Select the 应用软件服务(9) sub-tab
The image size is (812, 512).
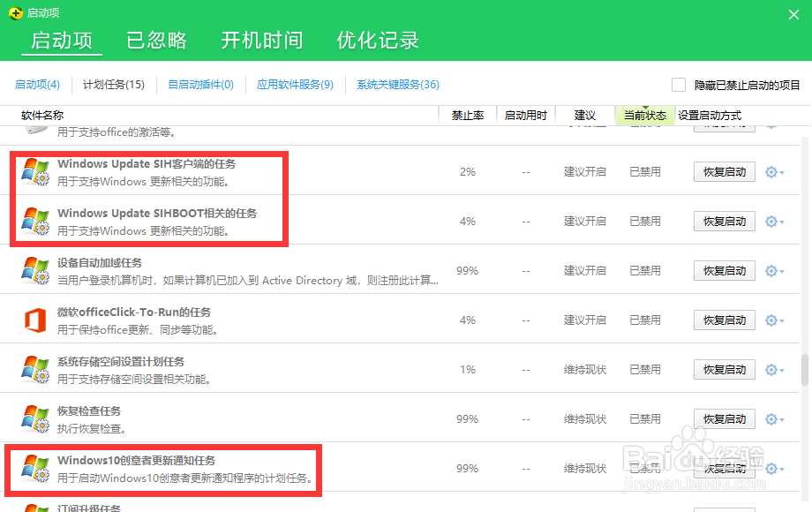pyautogui.click(x=295, y=85)
